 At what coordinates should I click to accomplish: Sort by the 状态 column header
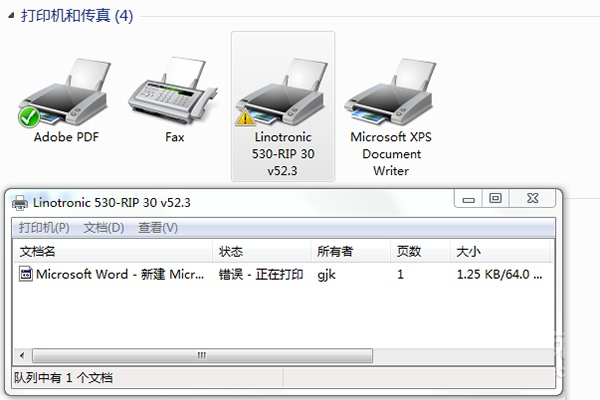click(x=261, y=251)
